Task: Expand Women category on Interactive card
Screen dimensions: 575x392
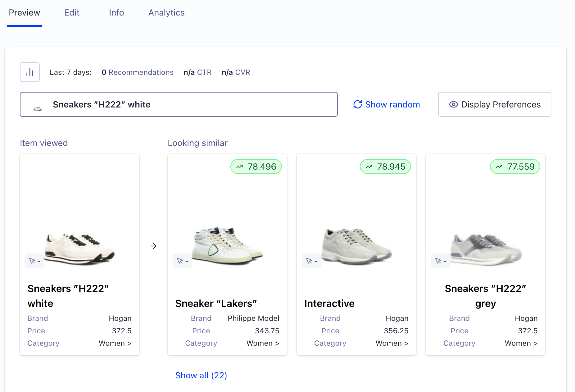Action: [392, 343]
